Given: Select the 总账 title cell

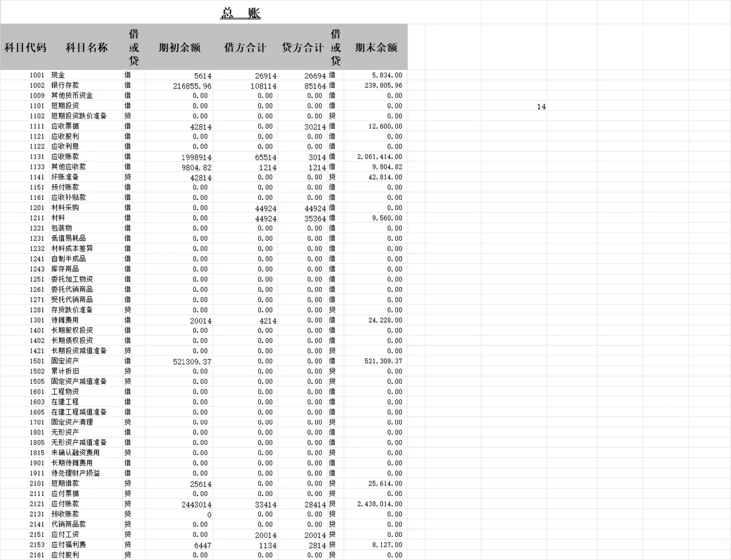Looking at the screenshot, I should [241, 13].
